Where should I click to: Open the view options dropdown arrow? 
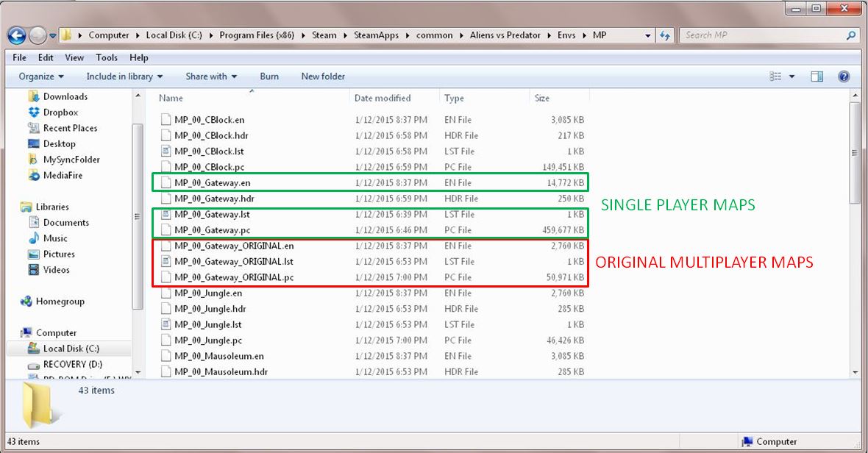click(x=791, y=76)
